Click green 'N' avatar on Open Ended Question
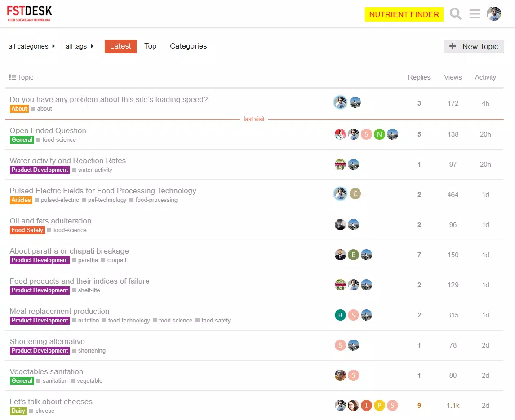This screenshot has height=420, width=515. point(379,134)
